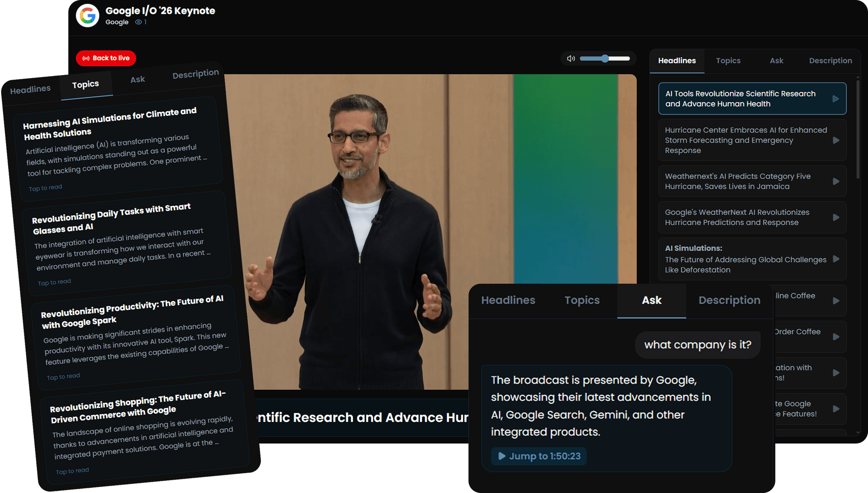Play the 'te Google Features!' headline arrow
The image size is (868, 493).
(836, 409)
